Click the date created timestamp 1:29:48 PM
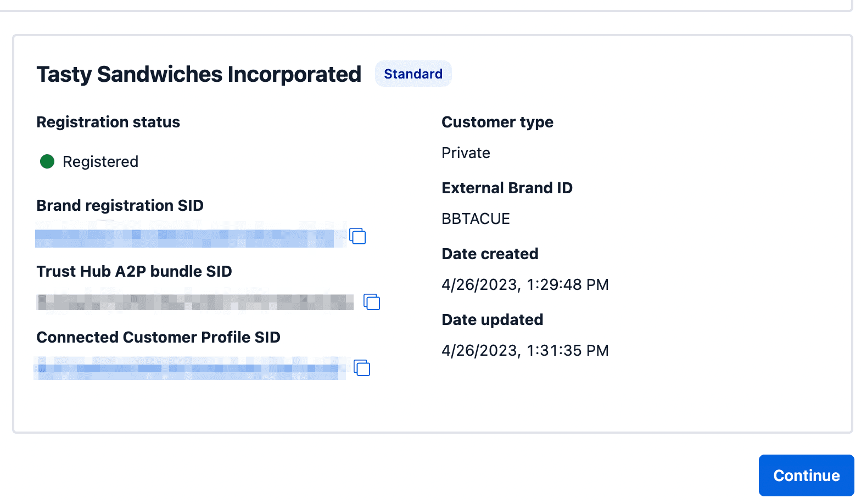Viewport: 861px width, 504px height. click(x=525, y=285)
